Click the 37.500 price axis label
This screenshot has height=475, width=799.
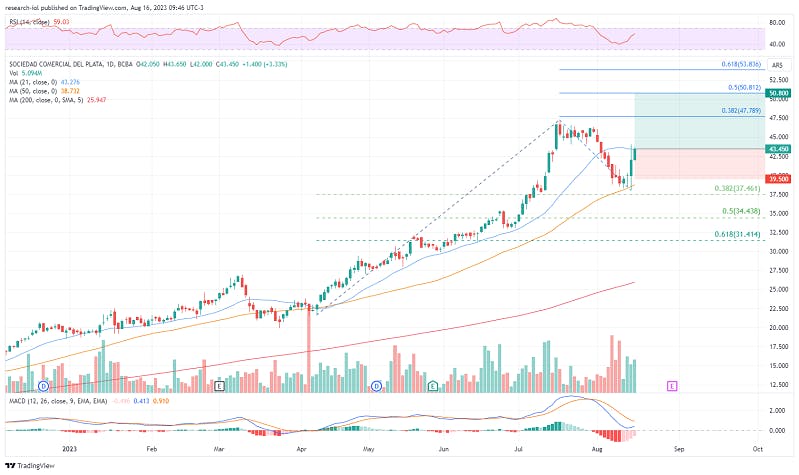pos(779,195)
